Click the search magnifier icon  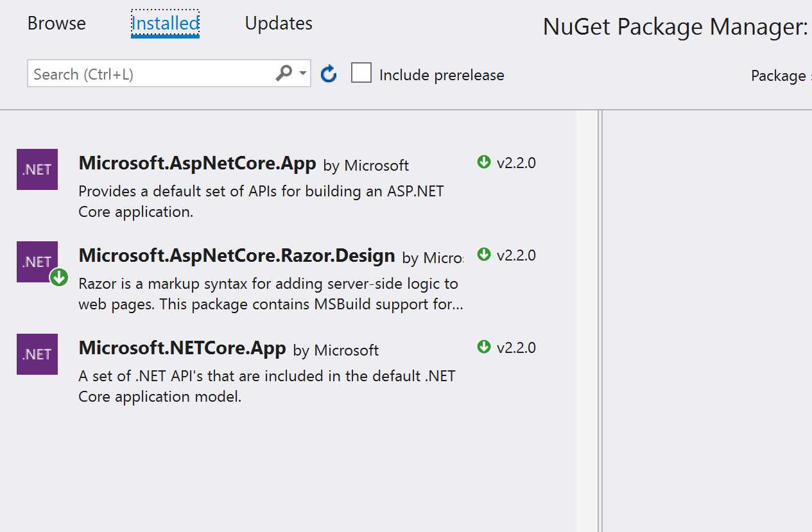click(283, 73)
